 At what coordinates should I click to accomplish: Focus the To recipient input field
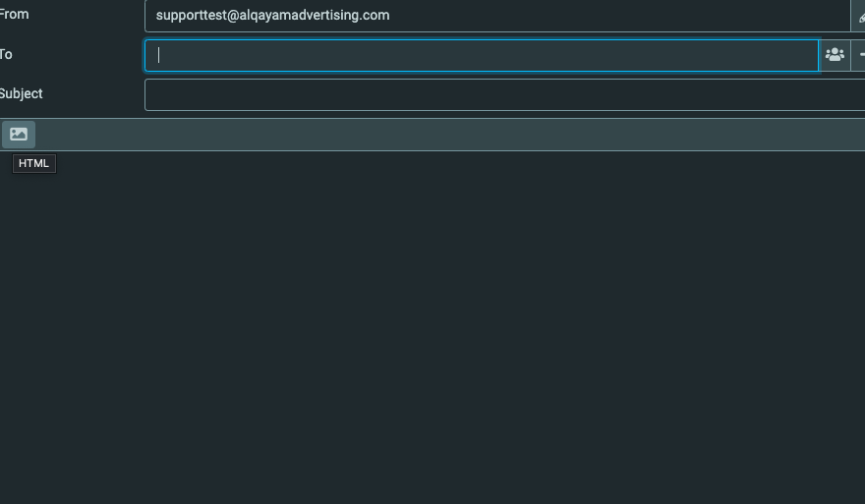(x=482, y=55)
